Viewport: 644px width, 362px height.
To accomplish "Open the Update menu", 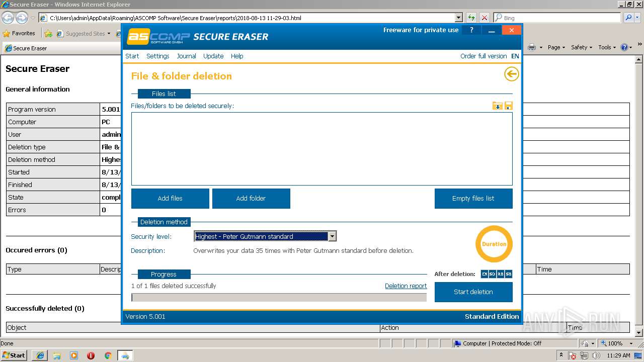I will (x=213, y=56).
